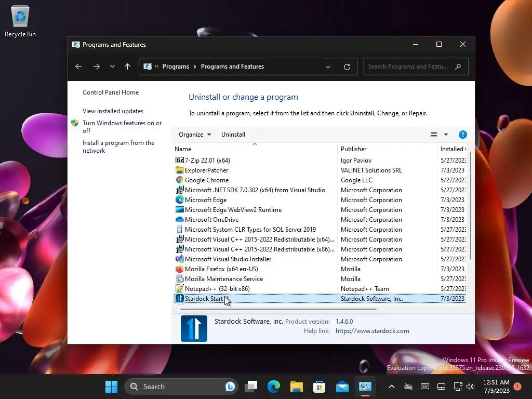Select the Notepad++ (32-bit x86) icon

pos(179,288)
